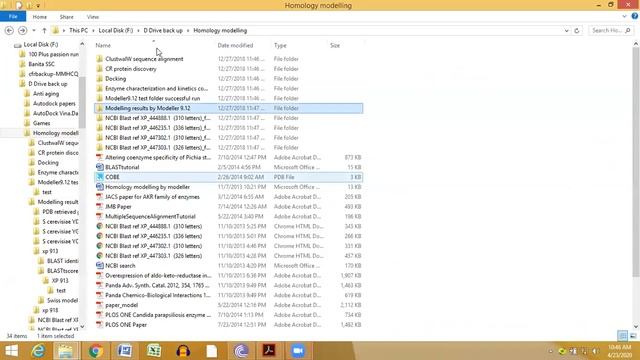Select paper_model PDF file
Image resolution: width=640 pixels, height=360 pixels.
(x=121, y=305)
